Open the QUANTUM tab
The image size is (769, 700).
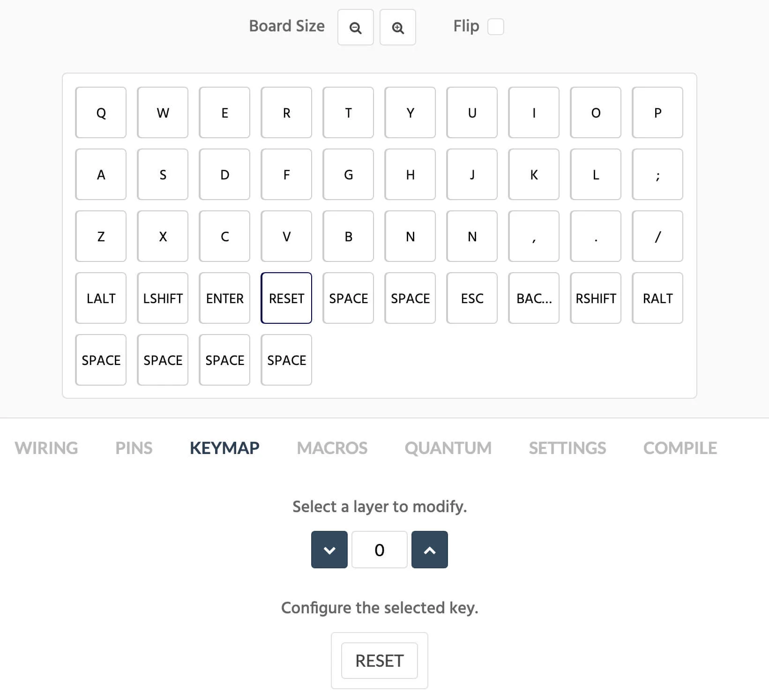(x=448, y=448)
